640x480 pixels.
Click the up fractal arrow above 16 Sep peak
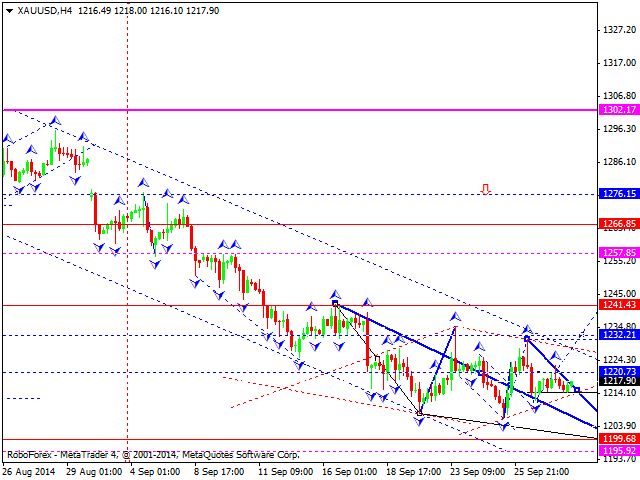pyautogui.click(x=335, y=294)
